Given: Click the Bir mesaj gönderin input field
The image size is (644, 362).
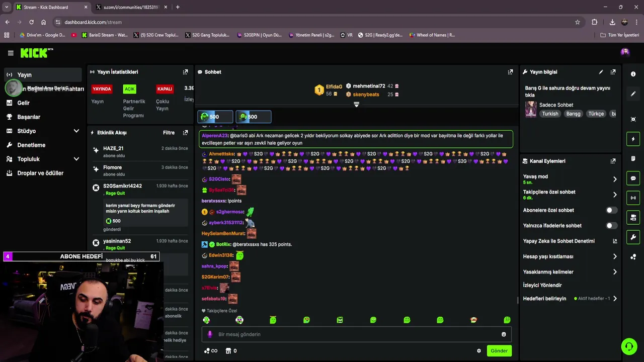Looking at the screenshot, I should coord(356,334).
